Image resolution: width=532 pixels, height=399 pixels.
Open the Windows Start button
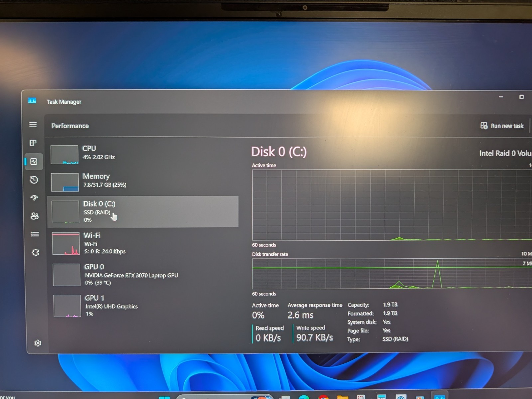coord(165,397)
